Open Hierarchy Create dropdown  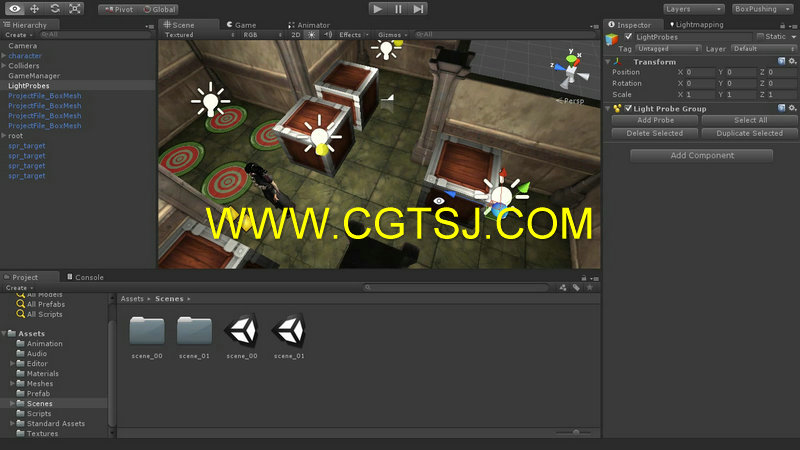pyautogui.click(x=18, y=35)
